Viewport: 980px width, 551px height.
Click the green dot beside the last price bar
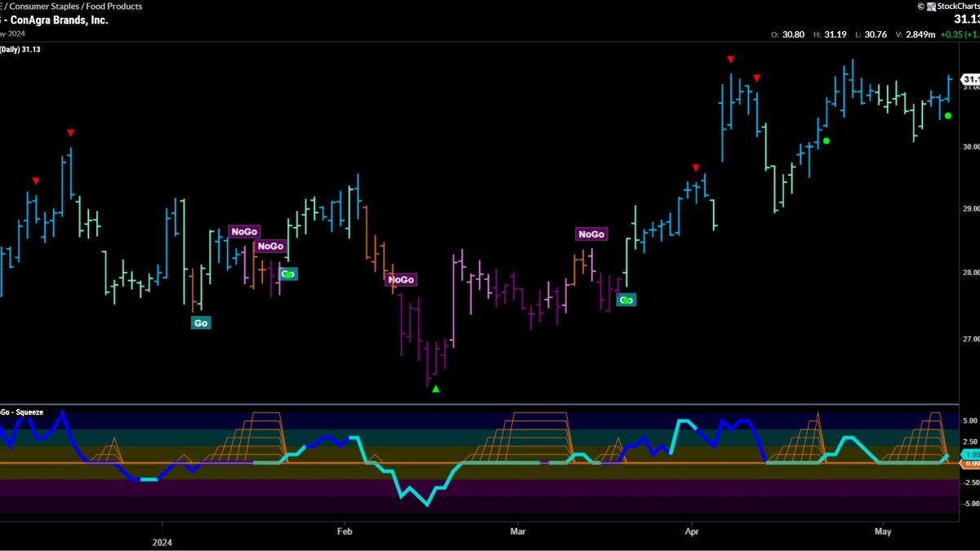point(948,116)
